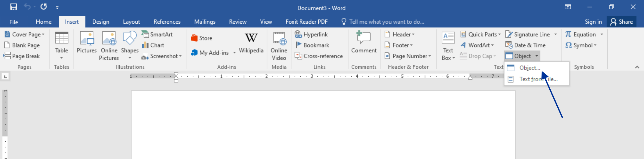Click the Save icon in title bar

14,7
